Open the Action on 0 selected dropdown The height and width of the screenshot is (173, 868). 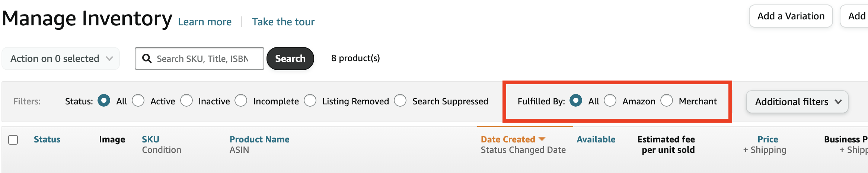61,59
